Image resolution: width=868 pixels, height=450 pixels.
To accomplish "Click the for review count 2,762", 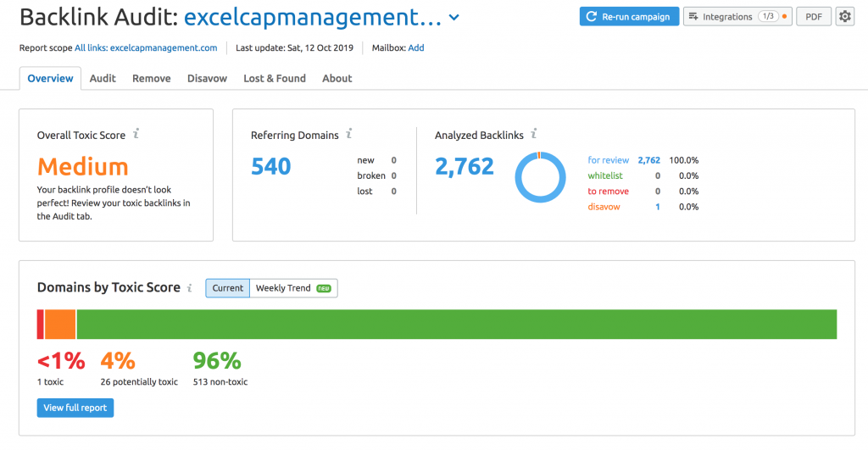I will tap(648, 160).
